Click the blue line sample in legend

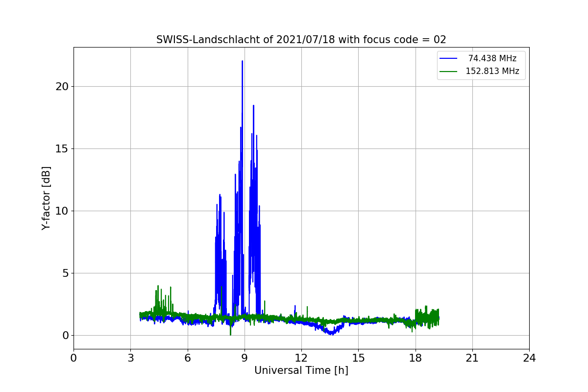tap(448, 58)
